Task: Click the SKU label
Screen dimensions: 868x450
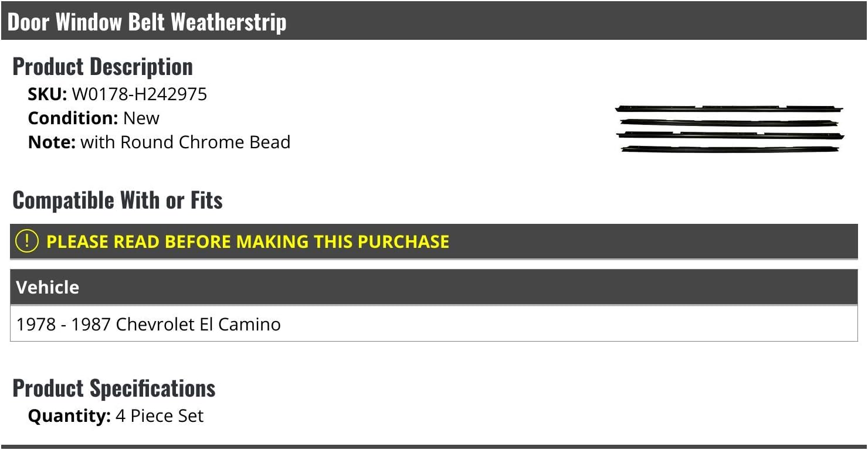Action: click(x=48, y=94)
